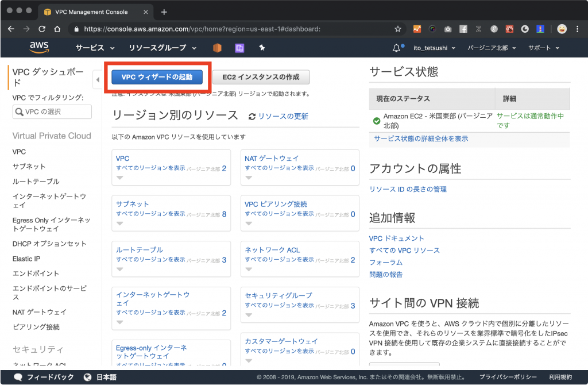Image resolution: width=588 pixels, height=385 pixels.
Task: Open インターネットゲートウェイ in the sidebar
Action: click(x=49, y=201)
